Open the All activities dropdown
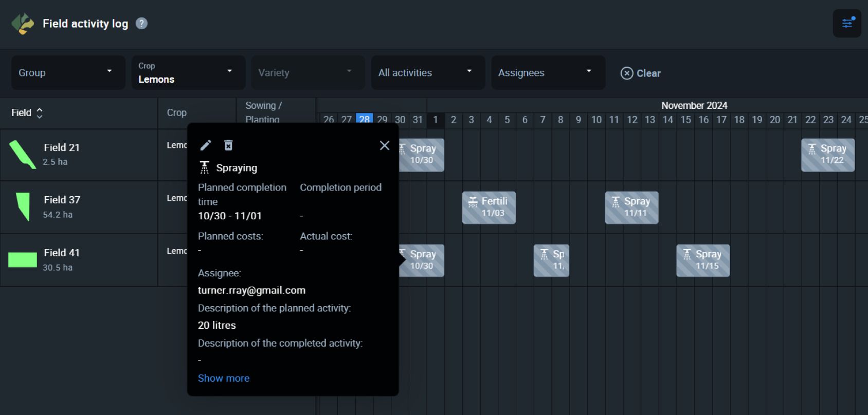This screenshot has width=868, height=415. coord(428,73)
